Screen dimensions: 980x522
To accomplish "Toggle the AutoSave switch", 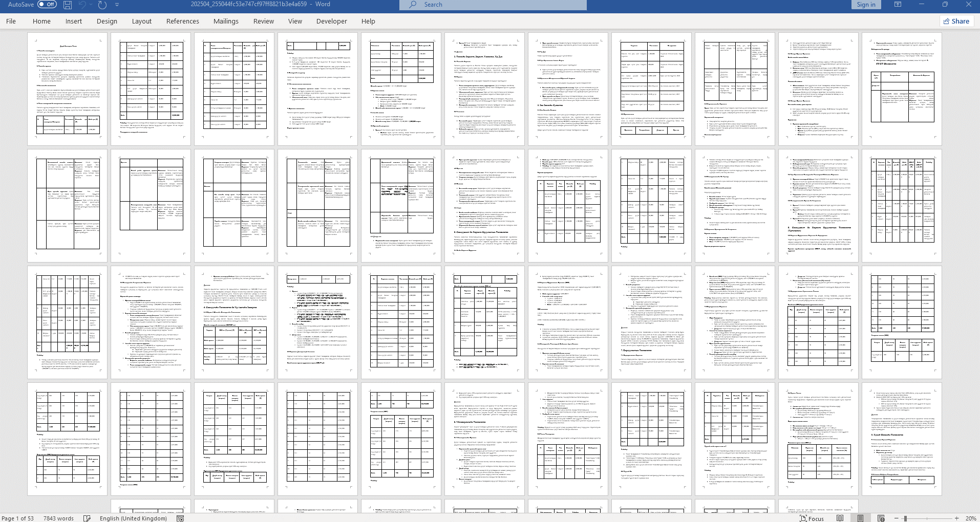I will click(x=47, y=4).
